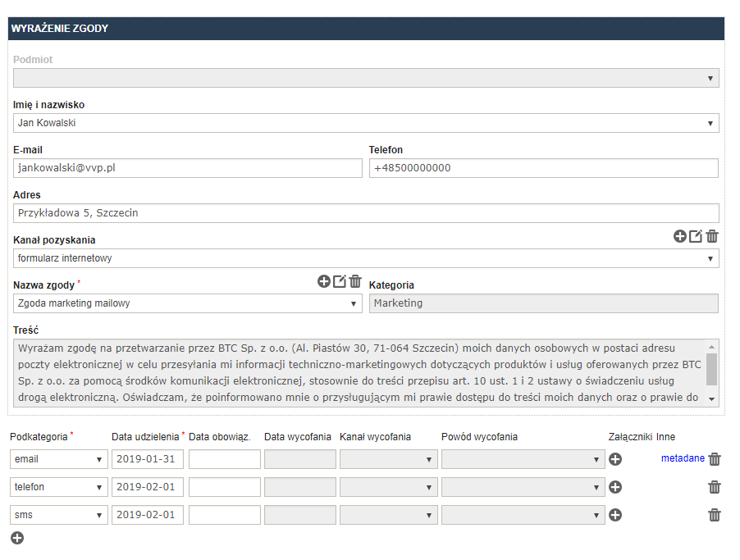This screenshot has height=560, width=740.
Task: Add attachment to the sms row
Action: click(615, 515)
